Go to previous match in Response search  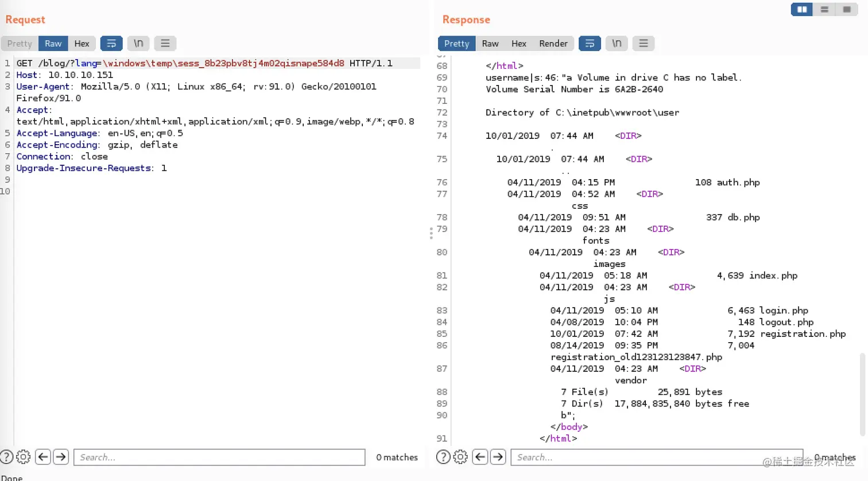click(x=480, y=457)
